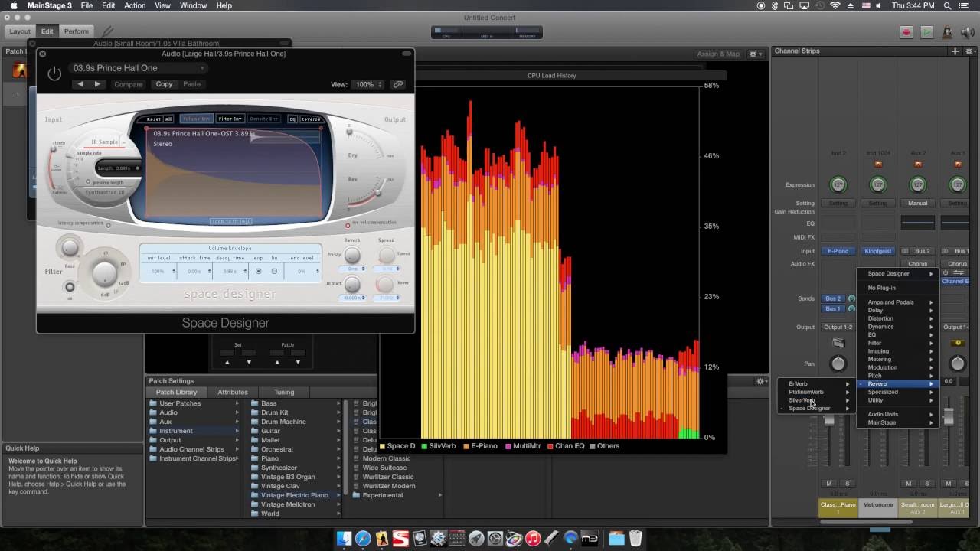Click the init level value field

tap(158, 271)
